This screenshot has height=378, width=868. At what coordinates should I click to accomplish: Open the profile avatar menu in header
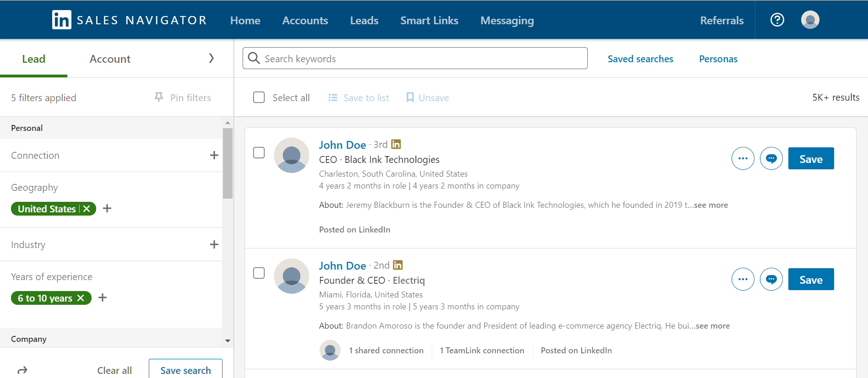pyautogui.click(x=810, y=20)
